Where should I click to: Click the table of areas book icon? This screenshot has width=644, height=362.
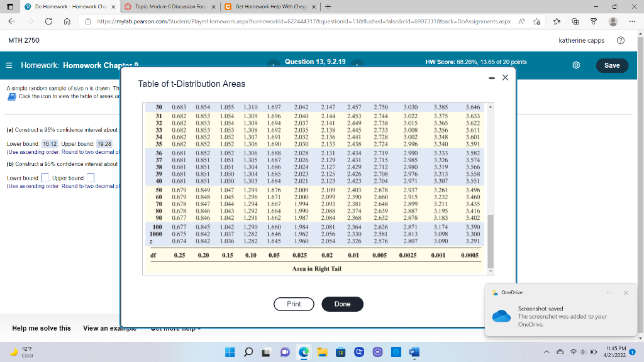click(x=12, y=96)
